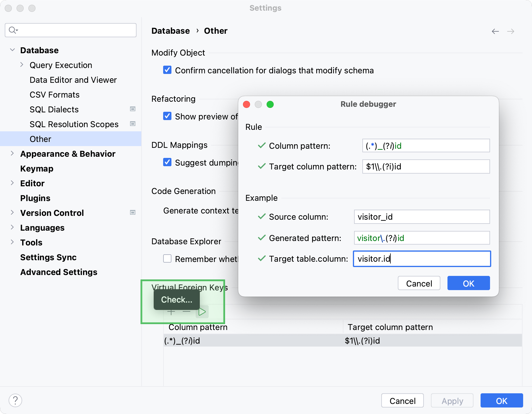Click the forward navigation arrow

[511, 31]
